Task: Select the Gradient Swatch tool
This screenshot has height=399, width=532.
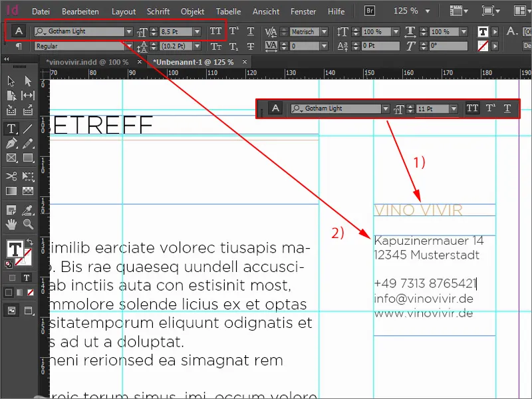Action: (11, 191)
